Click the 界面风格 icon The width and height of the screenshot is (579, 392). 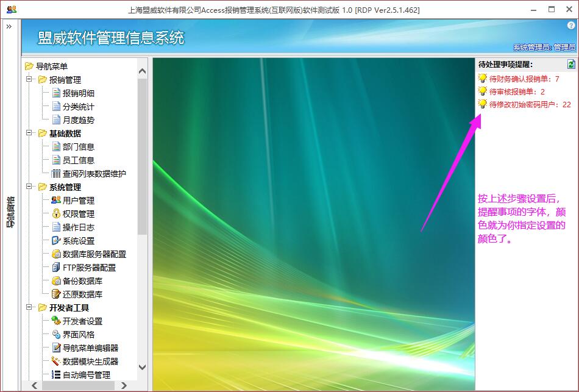point(56,334)
